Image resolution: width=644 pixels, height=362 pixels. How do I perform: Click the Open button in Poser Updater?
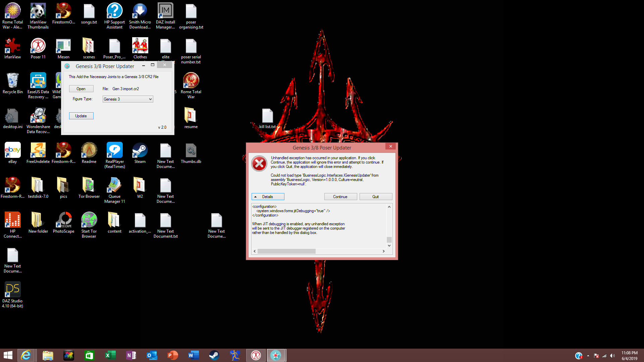(x=81, y=89)
